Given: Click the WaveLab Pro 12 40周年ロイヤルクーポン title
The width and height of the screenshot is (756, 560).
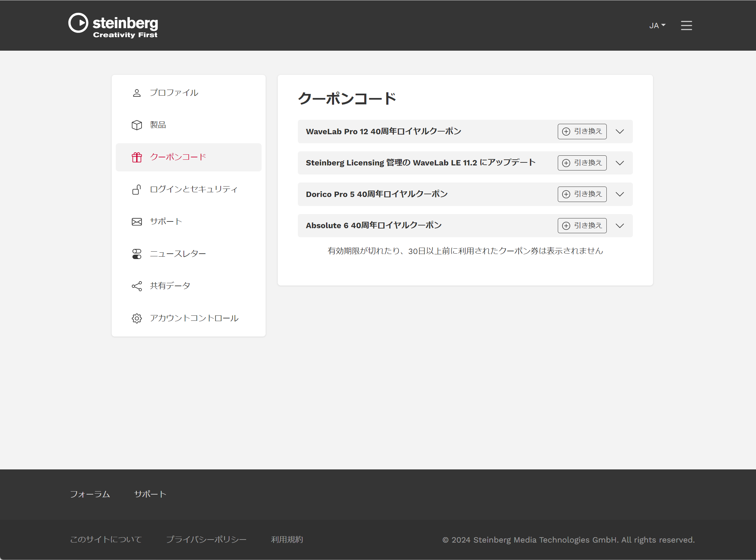Looking at the screenshot, I should [x=383, y=132].
